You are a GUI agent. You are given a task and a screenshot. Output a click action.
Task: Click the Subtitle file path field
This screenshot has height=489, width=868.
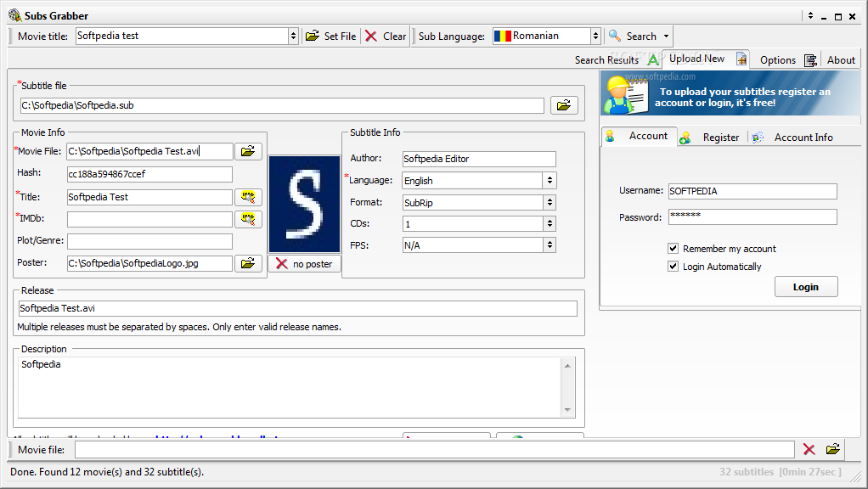(282, 105)
